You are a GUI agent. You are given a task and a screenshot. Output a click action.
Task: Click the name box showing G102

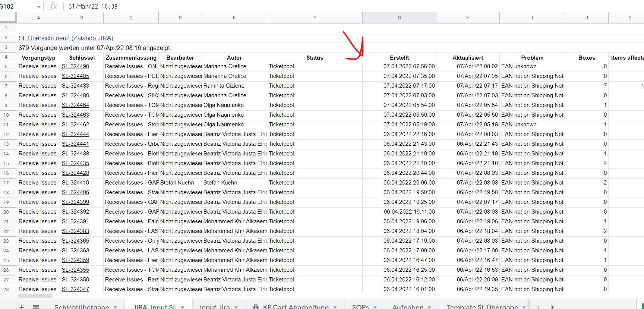click(17, 6)
